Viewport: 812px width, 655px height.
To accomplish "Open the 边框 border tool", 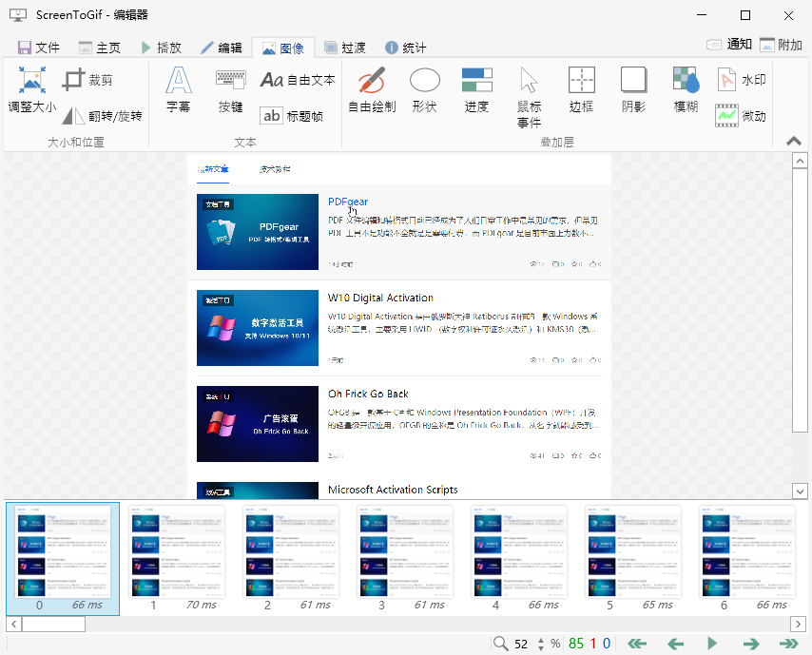I will pyautogui.click(x=582, y=90).
